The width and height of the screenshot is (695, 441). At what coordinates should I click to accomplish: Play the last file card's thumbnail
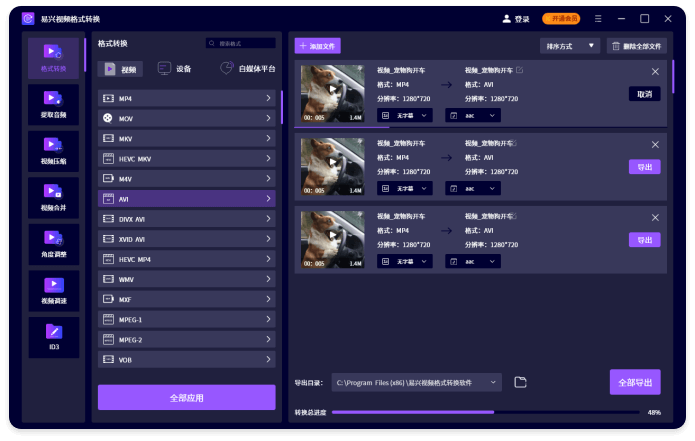tap(332, 235)
